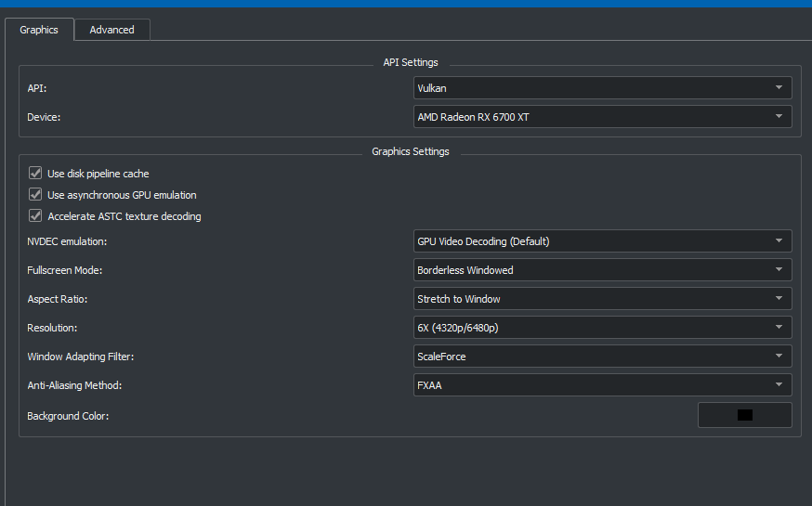The width and height of the screenshot is (812, 506).
Task: Open the AMD Radeon RX 6700 XT device list
Action: click(x=602, y=117)
